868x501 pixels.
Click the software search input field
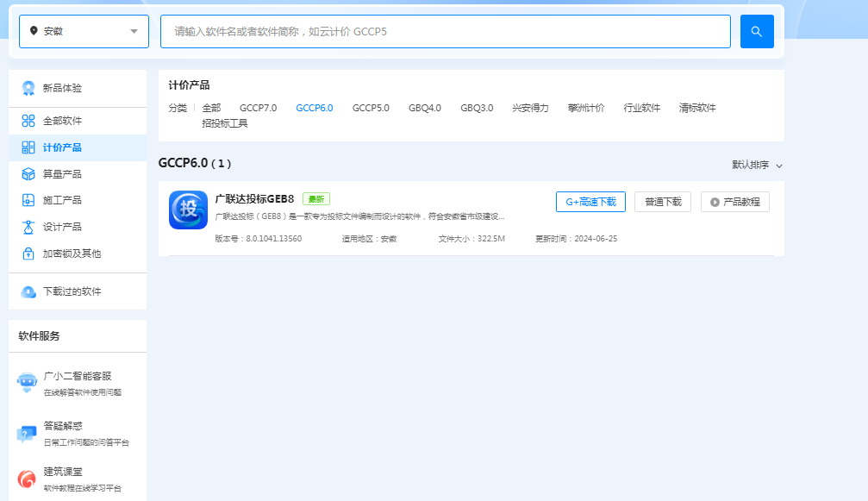click(445, 31)
